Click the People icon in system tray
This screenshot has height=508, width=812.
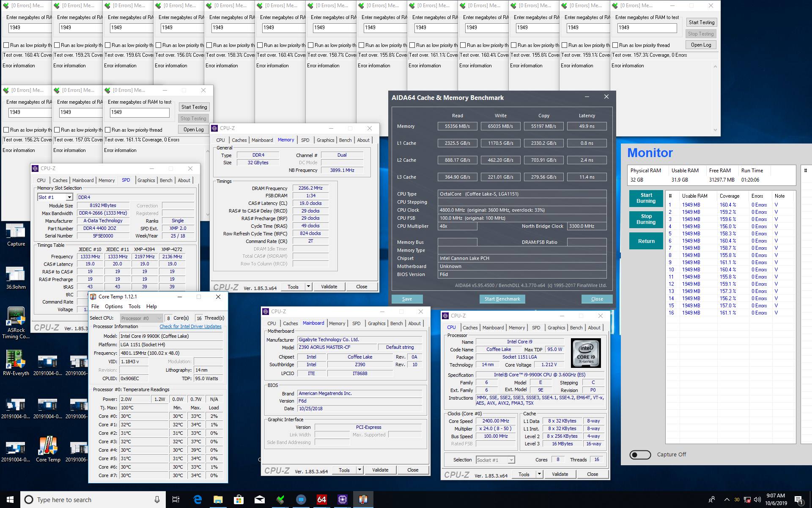(712, 500)
